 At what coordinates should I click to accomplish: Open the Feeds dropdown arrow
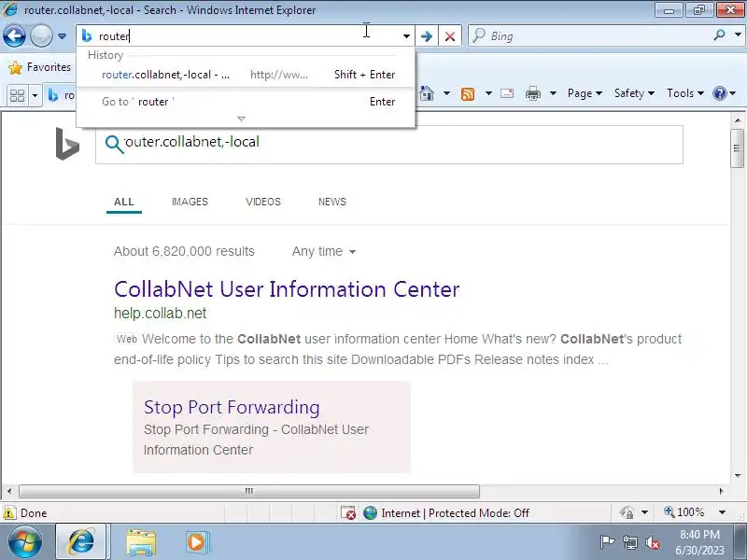[488, 93]
